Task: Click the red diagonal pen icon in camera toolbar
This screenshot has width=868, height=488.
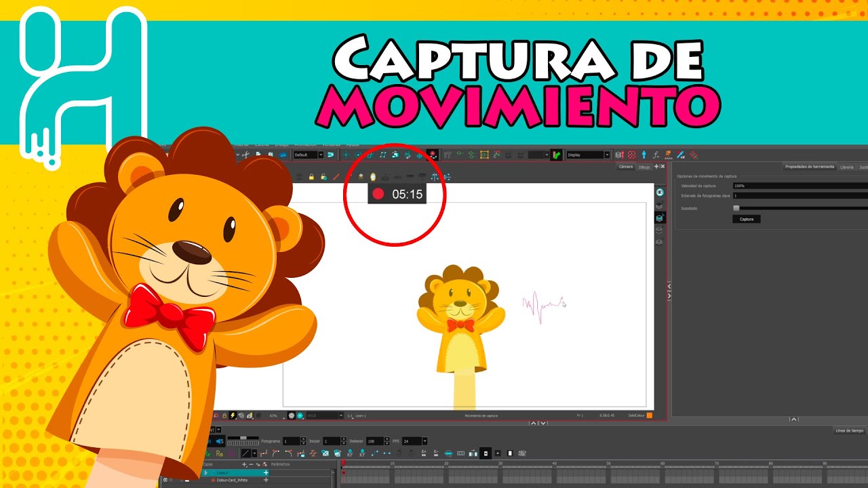Action: tap(336, 177)
